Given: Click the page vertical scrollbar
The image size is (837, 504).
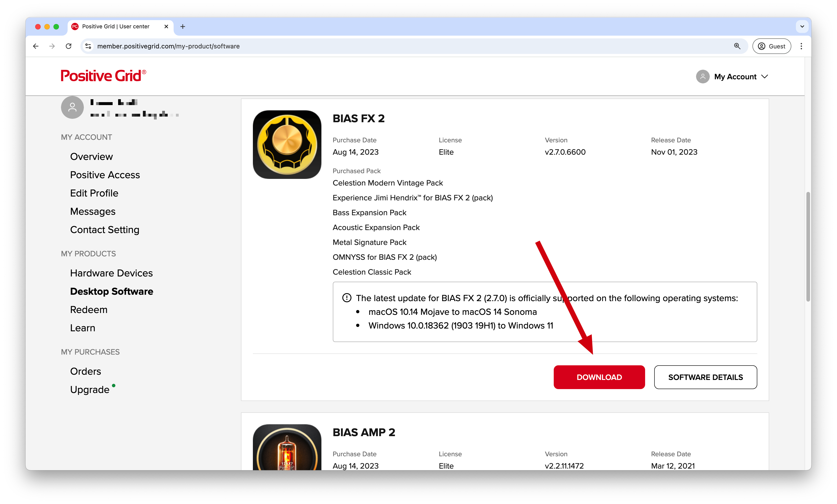Looking at the screenshot, I should pos(808,247).
